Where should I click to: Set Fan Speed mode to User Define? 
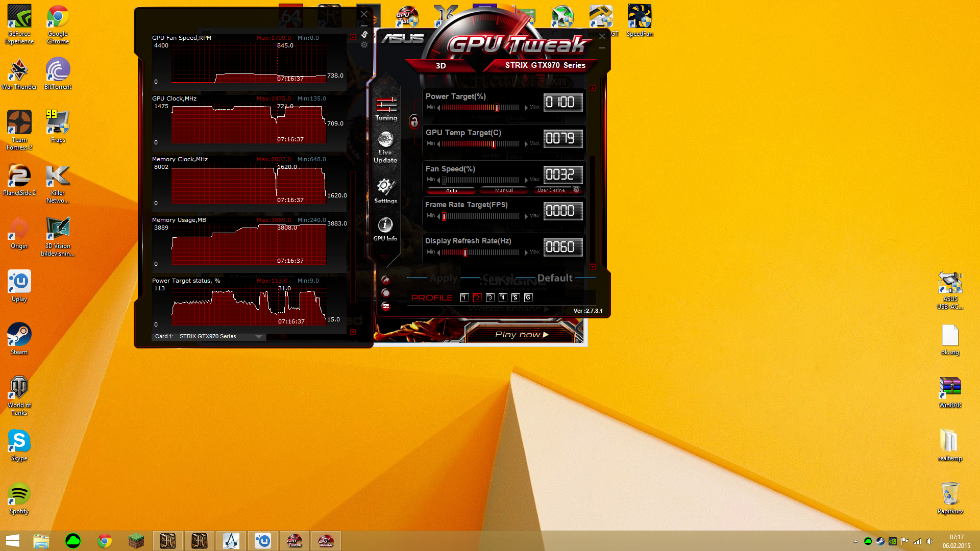click(552, 190)
